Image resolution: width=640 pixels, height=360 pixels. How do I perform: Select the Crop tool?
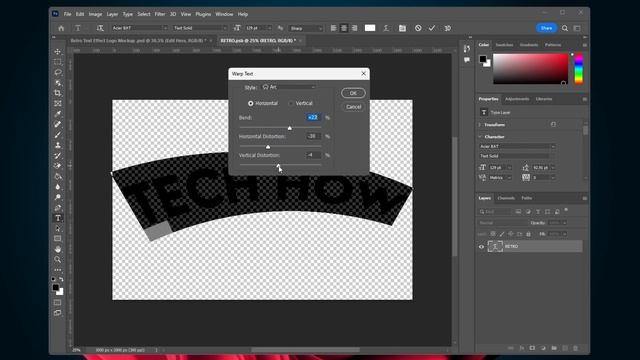click(x=58, y=93)
